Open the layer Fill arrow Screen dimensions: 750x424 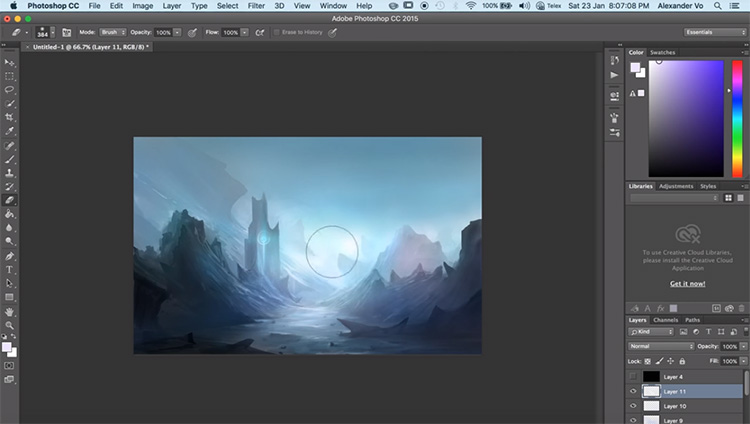pyautogui.click(x=744, y=361)
